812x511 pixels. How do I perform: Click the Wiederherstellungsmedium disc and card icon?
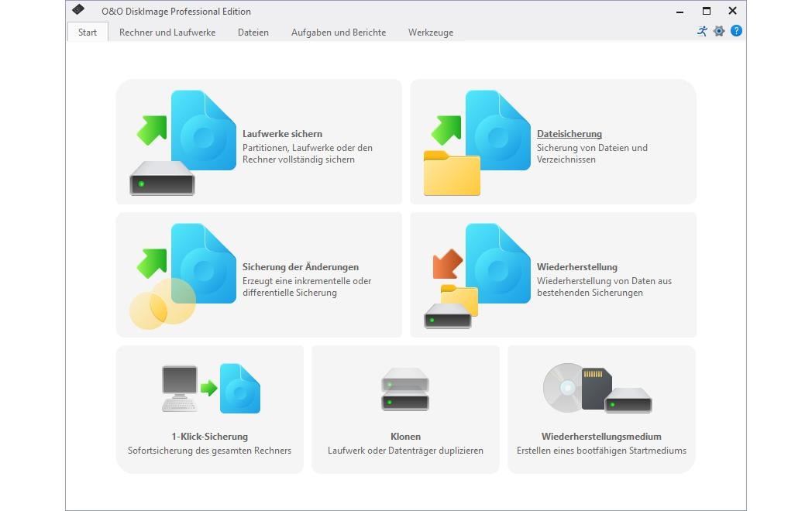[x=597, y=389]
